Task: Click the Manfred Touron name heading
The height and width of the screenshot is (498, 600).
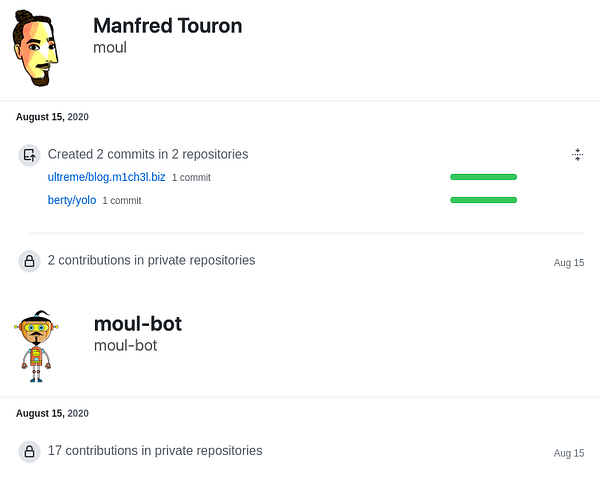Action: tap(167, 26)
